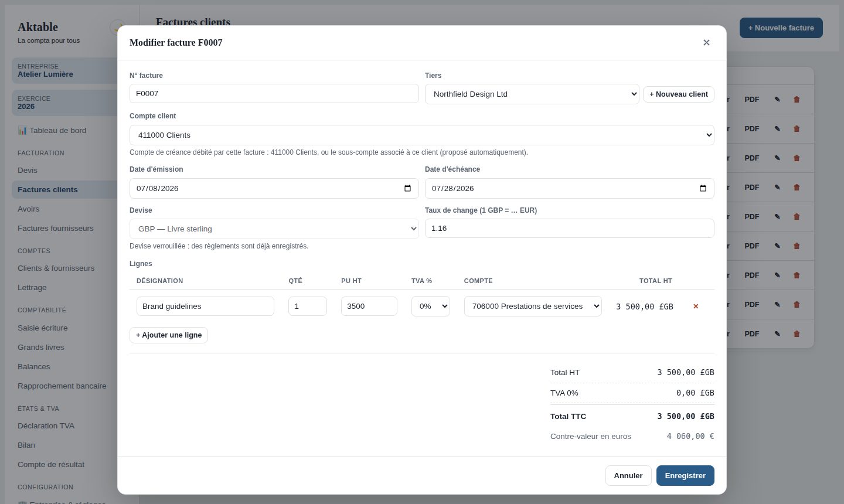Open Bilan in the sidebar

coord(64,445)
